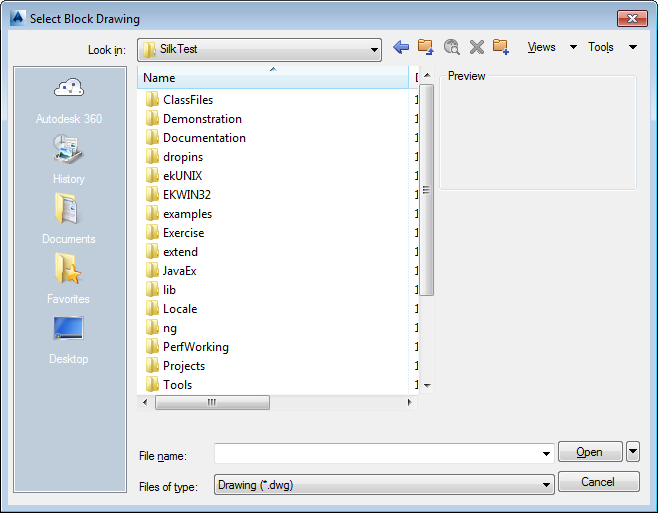Click the Open button

(x=590, y=452)
